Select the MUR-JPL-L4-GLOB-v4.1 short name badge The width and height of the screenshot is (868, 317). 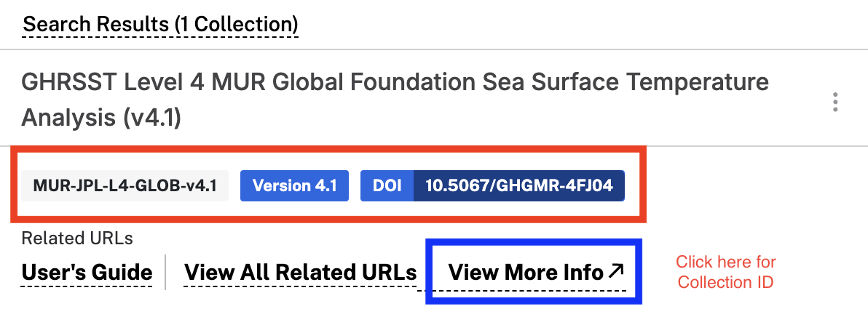(x=125, y=185)
